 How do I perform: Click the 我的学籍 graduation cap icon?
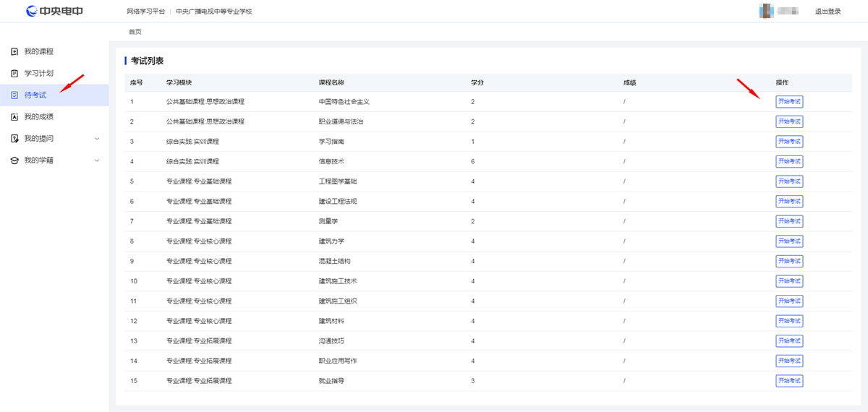(x=14, y=160)
